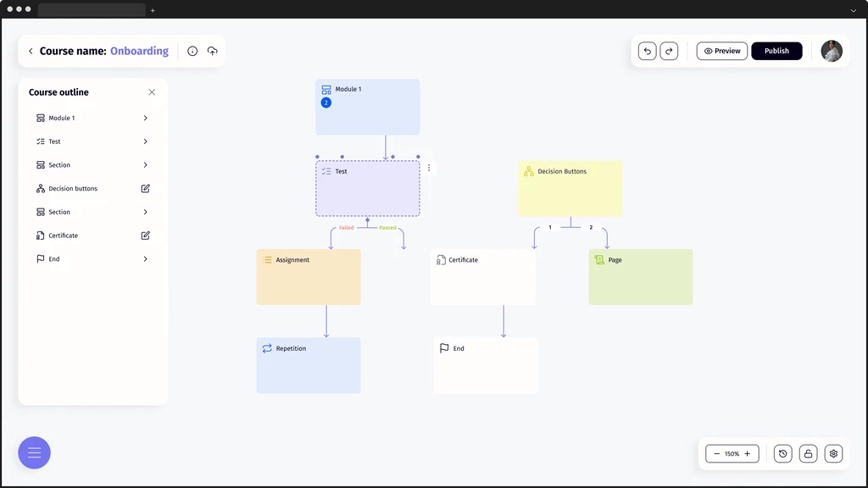This screenshot has height=488, width=868.
Task: Expand Test item in course outline
Action: coord(146,141)
